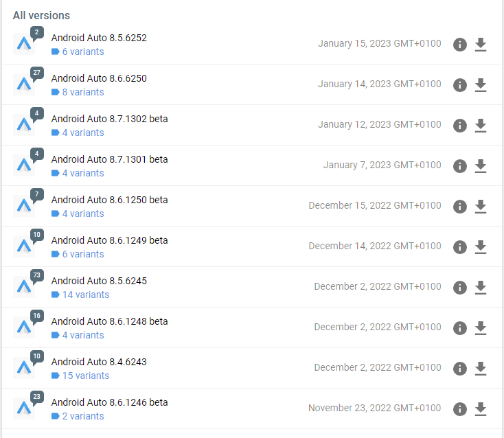Open the Android Auto 8.7.1302 beta title
This screenshot has width=504, height=438.
pyautogui.click(x=109, y=119)
